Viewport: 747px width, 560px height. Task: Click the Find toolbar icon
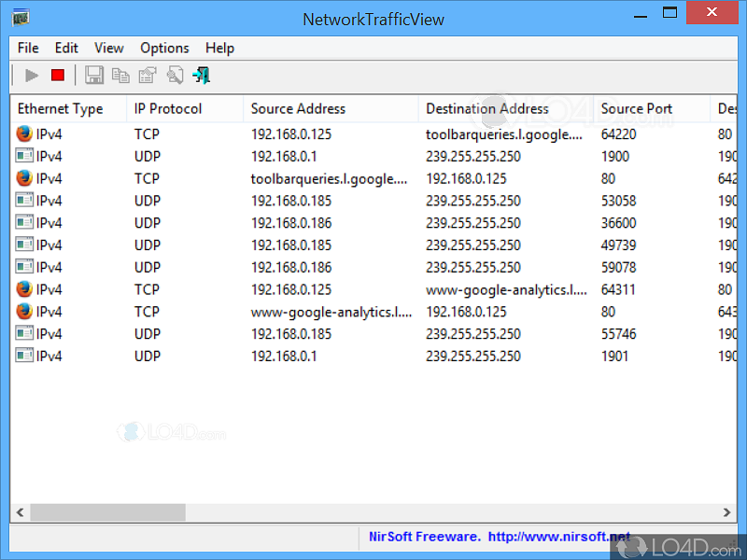pyautogui.click(x=175, y=75)
